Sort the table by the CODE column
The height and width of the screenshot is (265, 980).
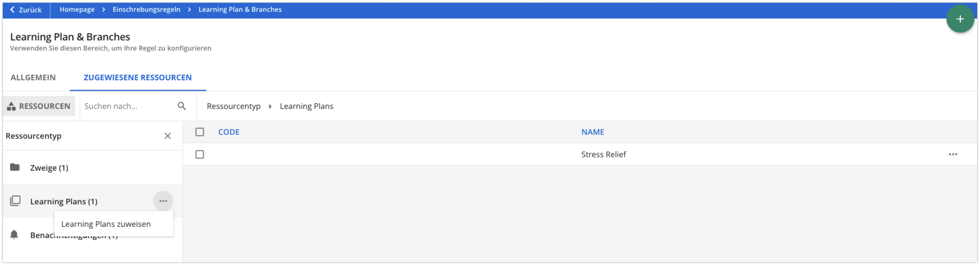(229, 132)
